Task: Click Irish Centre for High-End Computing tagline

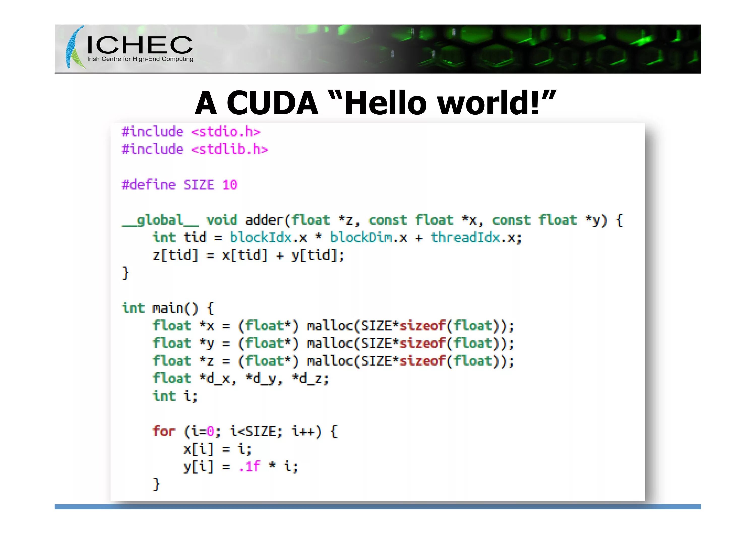Action: tap(140, 59)
